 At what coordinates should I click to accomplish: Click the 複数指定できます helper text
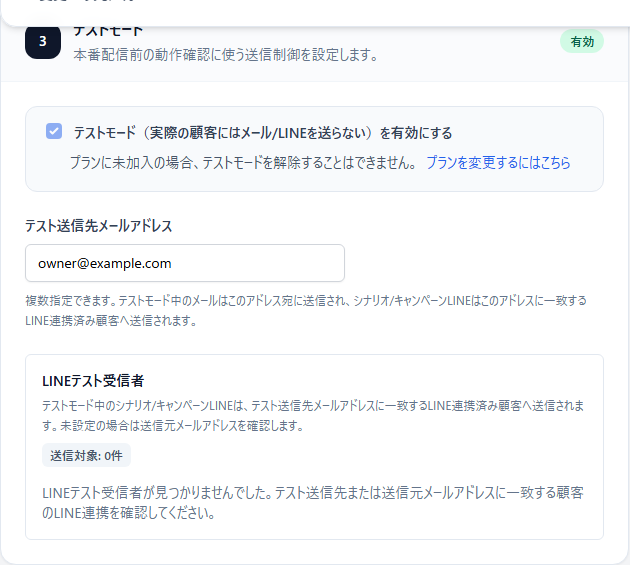(306, 311)
